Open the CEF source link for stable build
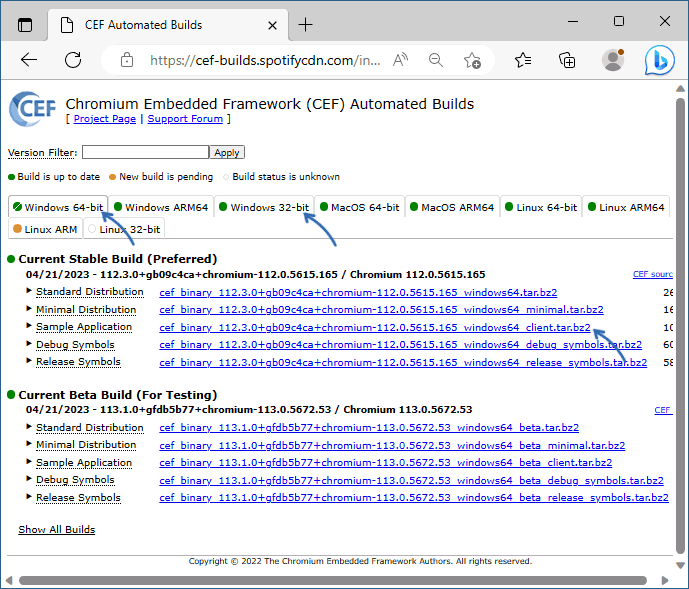Screen dimensions: 689x589 653,274
